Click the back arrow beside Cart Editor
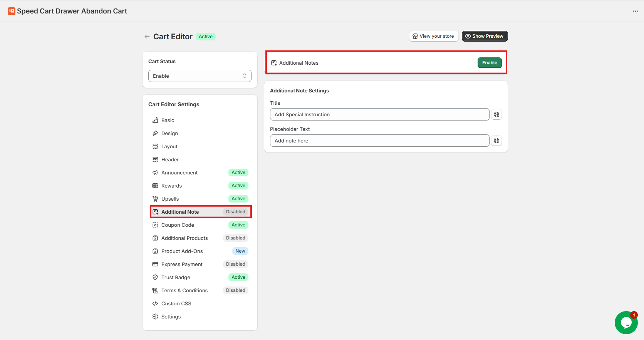 point(147,37)
